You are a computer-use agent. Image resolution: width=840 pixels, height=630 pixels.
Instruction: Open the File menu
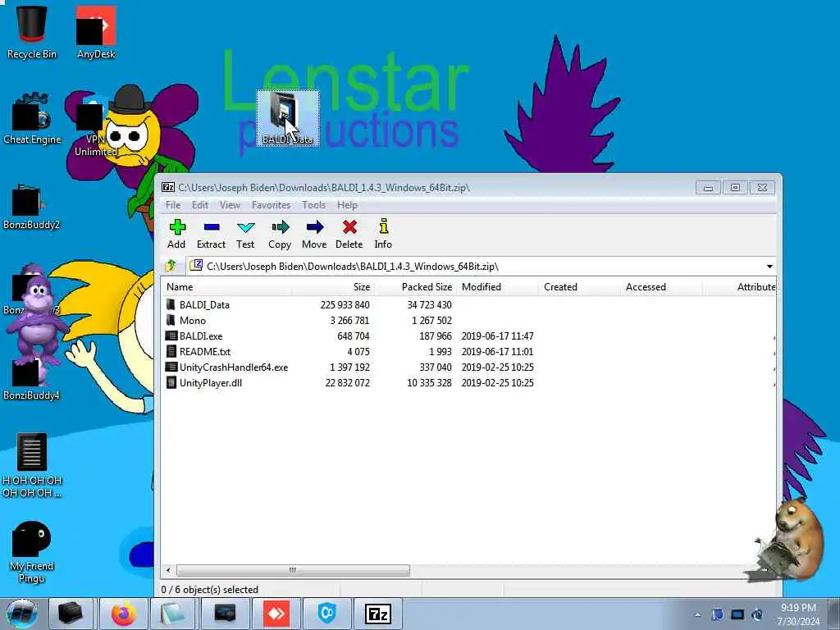173,205
